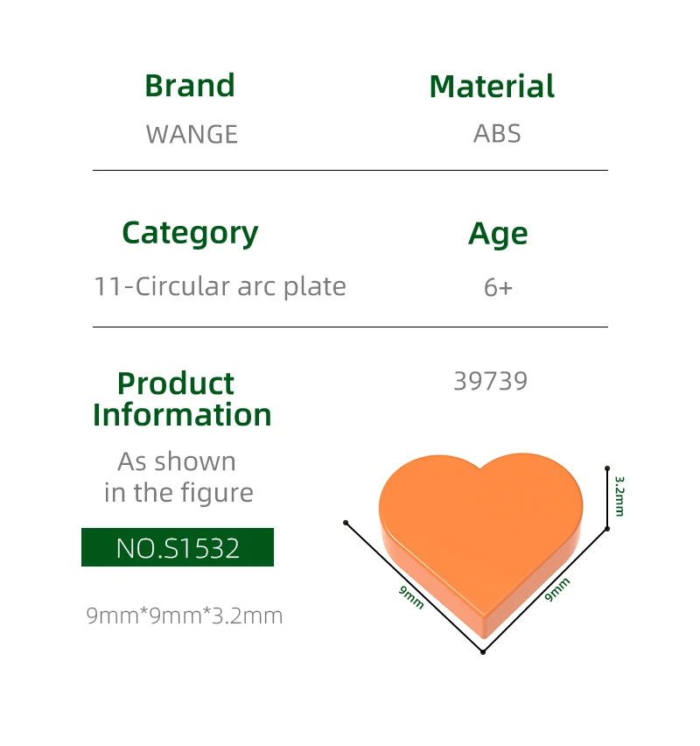The width and height of the screenshot is (700, 746).
Task: Click the Material heading
Action: click(x=492, y=87)
